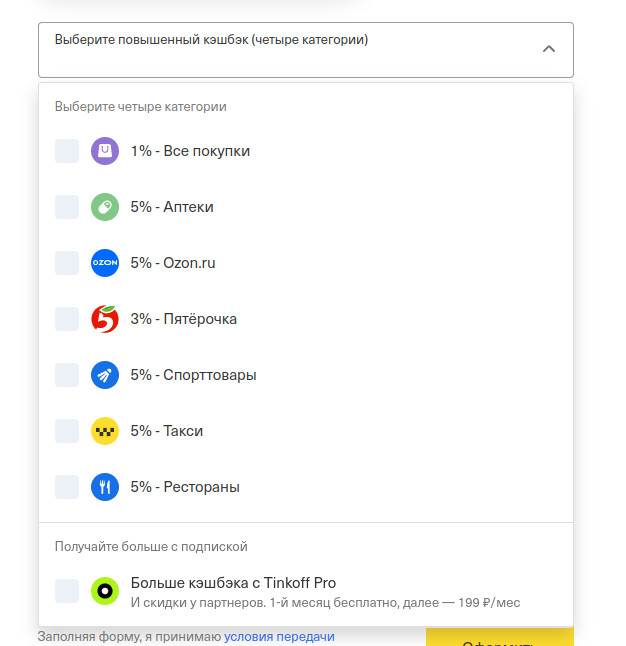The width and height of the screenshot is (626, 646).
Task: Collapse the cashback dropdown with chevron arrow
Action: (549, 49)
